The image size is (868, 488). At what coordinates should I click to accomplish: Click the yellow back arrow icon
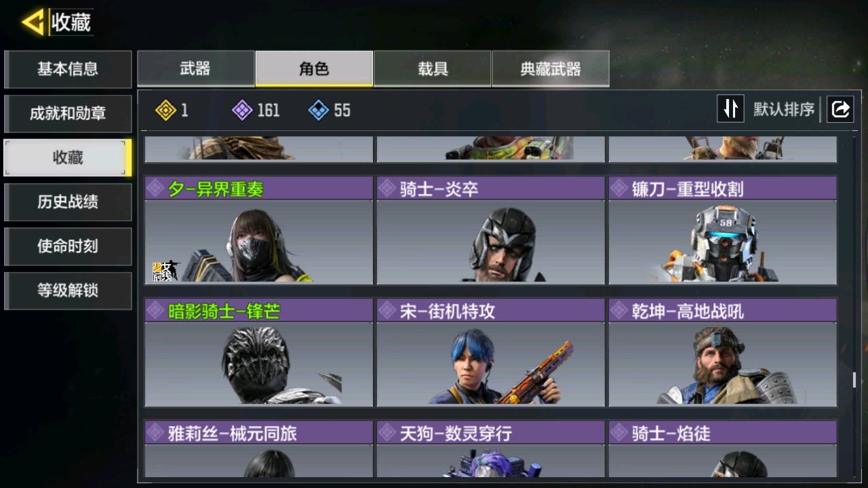tap(33, 22)
